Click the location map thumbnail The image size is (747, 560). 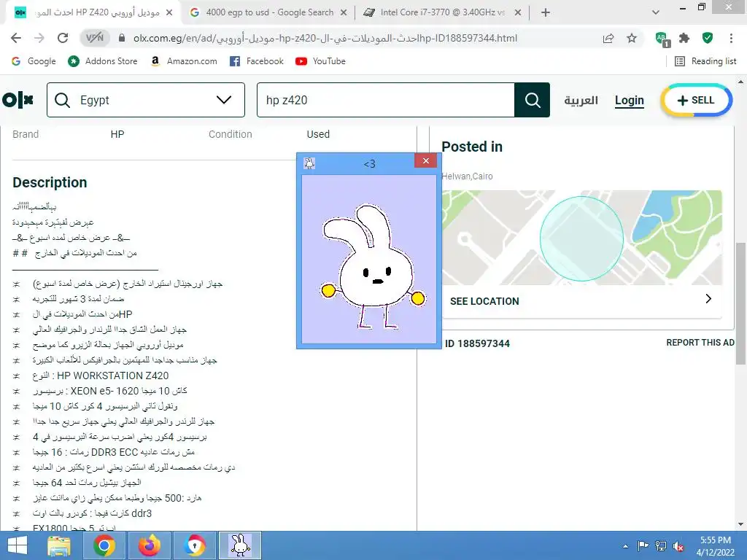click(581, 238)
